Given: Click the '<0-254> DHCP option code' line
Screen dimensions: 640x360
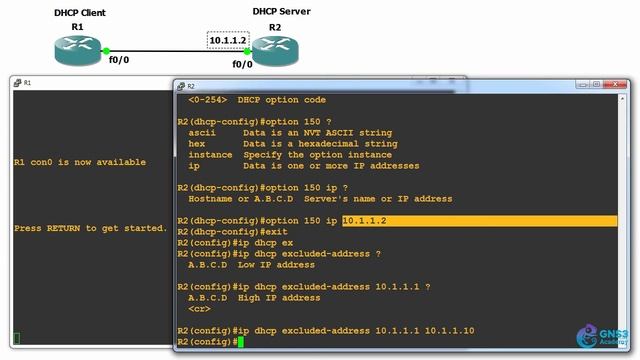Looking at the screenshot, I should [257, 100].
